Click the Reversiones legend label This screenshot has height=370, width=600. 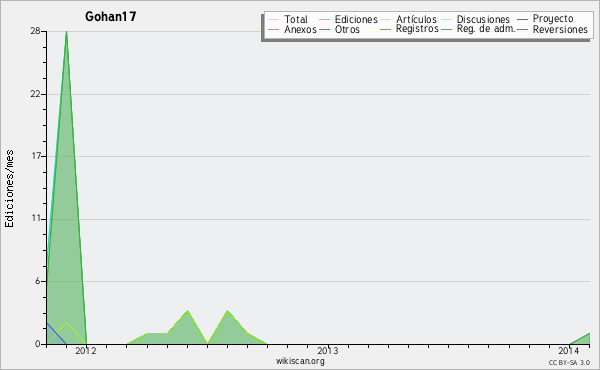point(560,29)
